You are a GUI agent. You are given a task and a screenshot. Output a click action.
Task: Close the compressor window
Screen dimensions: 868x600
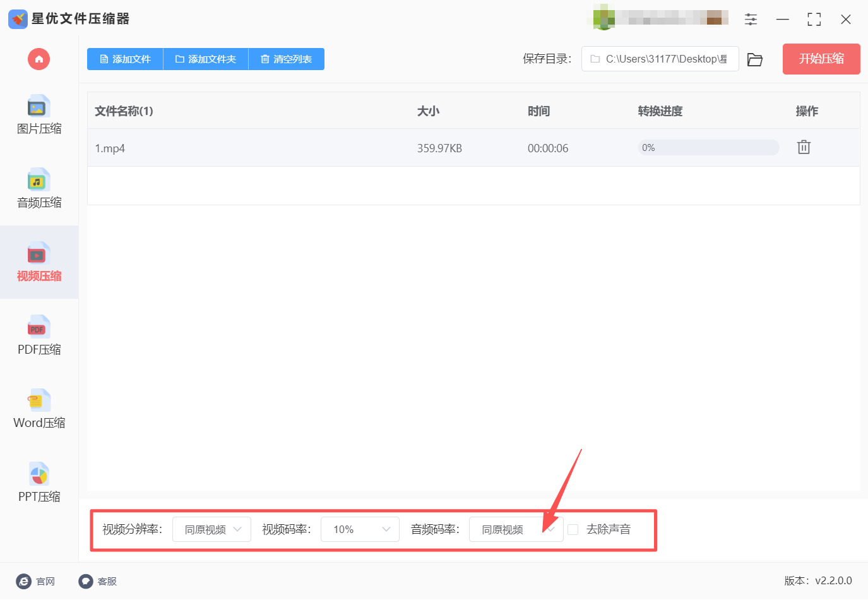coord(846,19)
